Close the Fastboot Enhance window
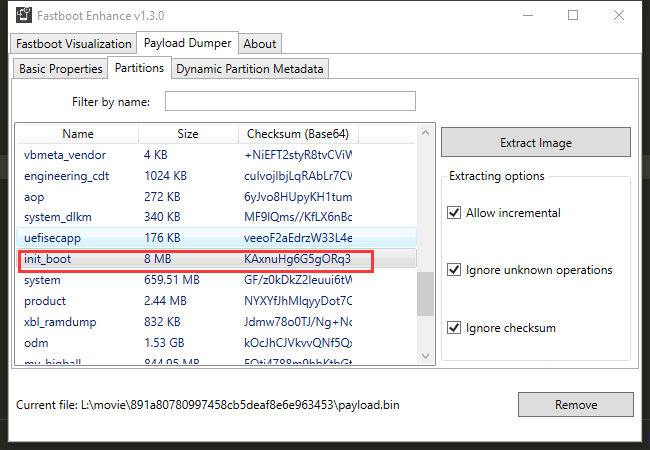 point(618,15)
